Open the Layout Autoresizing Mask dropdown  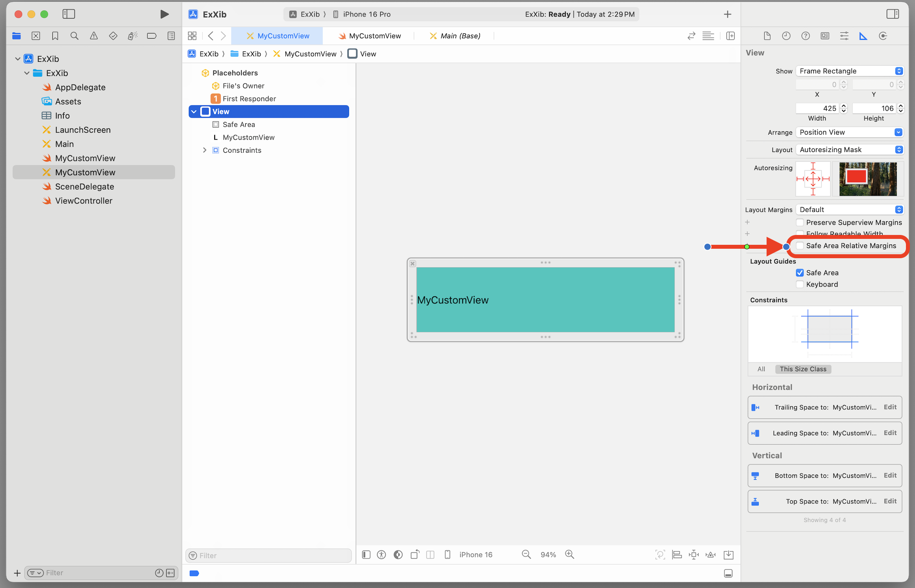(849, 150)
